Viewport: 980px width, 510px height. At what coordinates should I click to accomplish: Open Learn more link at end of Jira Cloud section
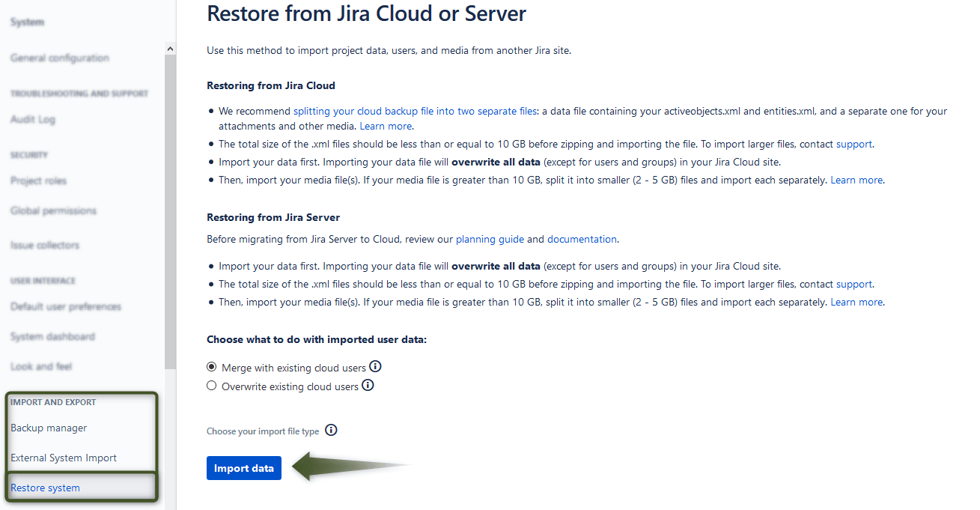(856, 180)
